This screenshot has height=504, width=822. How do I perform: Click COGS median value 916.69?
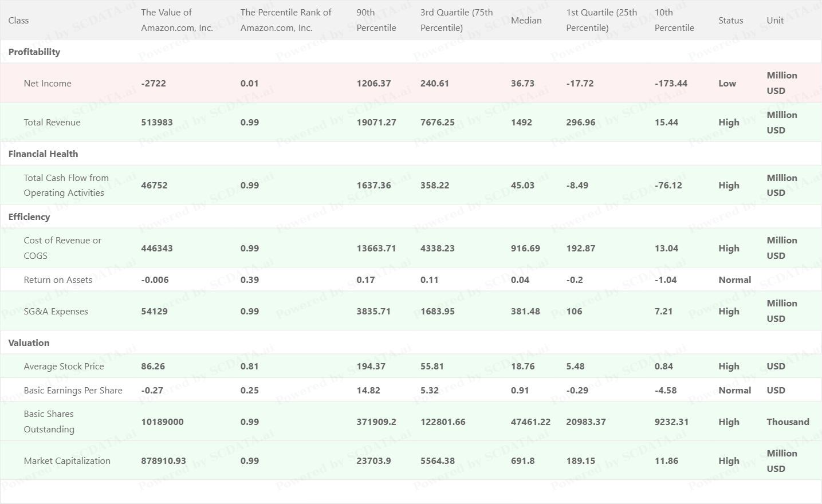coord(525,248)
